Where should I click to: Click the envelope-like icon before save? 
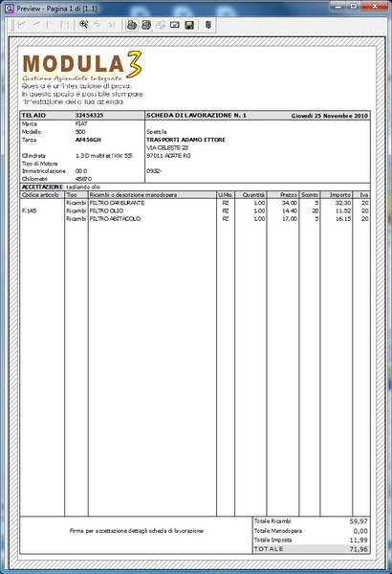175,25
